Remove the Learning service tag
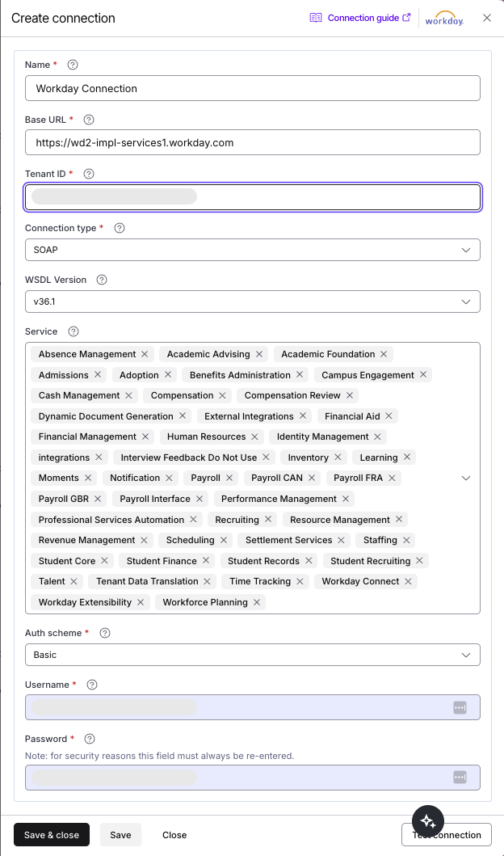The image size is (504, 856). 407,458
